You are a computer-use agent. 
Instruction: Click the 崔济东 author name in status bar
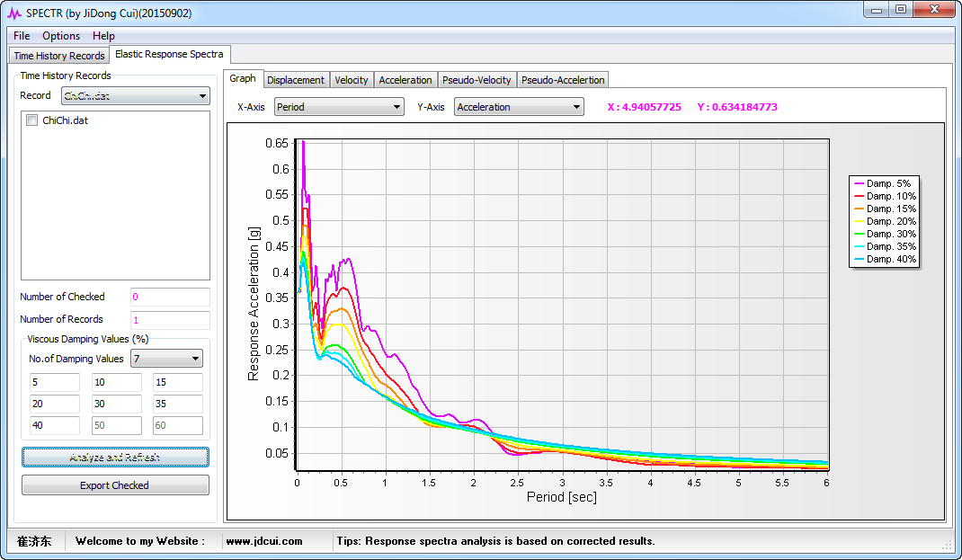(34, 541)
